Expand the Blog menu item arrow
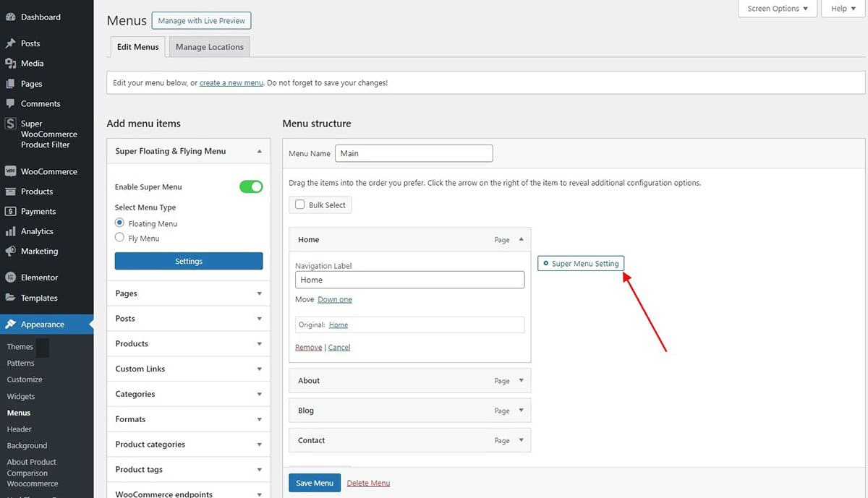Screen dimensions: 868x498 click(x=521, y=411)
